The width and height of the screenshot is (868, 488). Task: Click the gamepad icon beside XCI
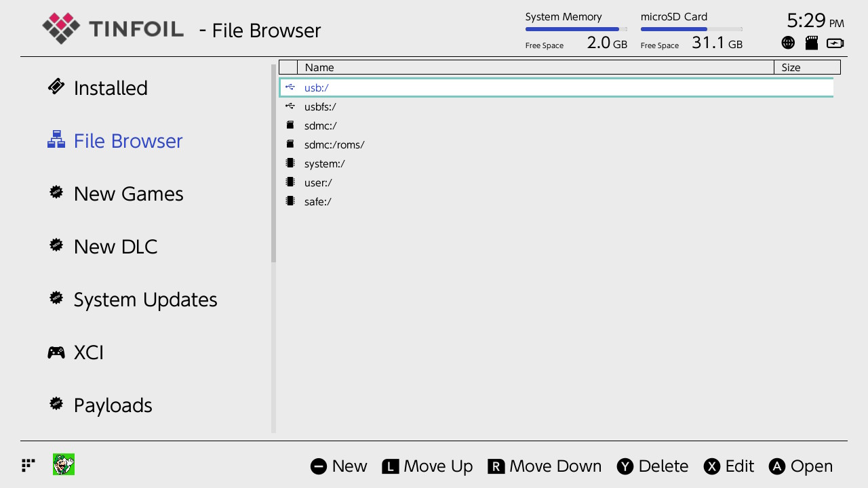click(56, 352)
